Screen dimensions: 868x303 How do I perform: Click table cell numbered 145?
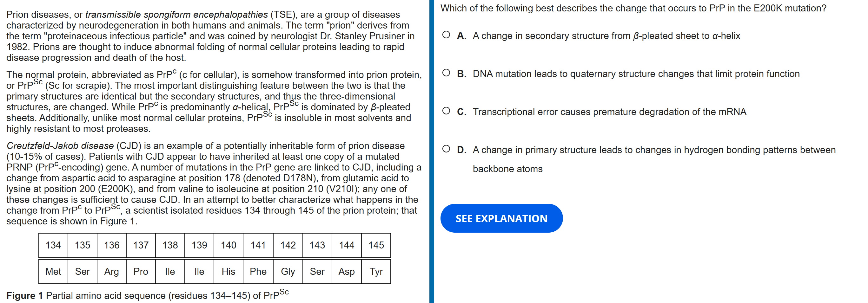[376, 245]
